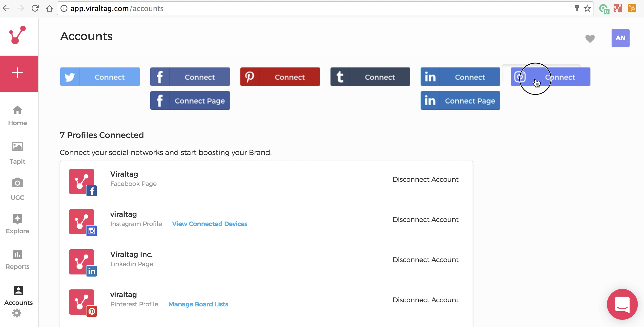Open the AN user avatar menu
This screenshot has height=327, width=644.
(621, 38)
